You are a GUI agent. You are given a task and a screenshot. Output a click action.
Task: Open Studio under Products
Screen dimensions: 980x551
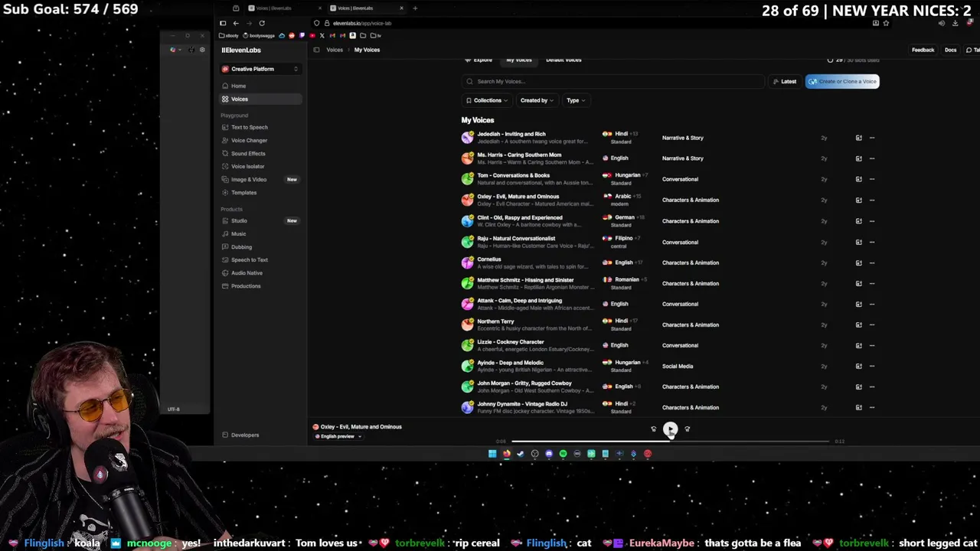tap(239, 220)
